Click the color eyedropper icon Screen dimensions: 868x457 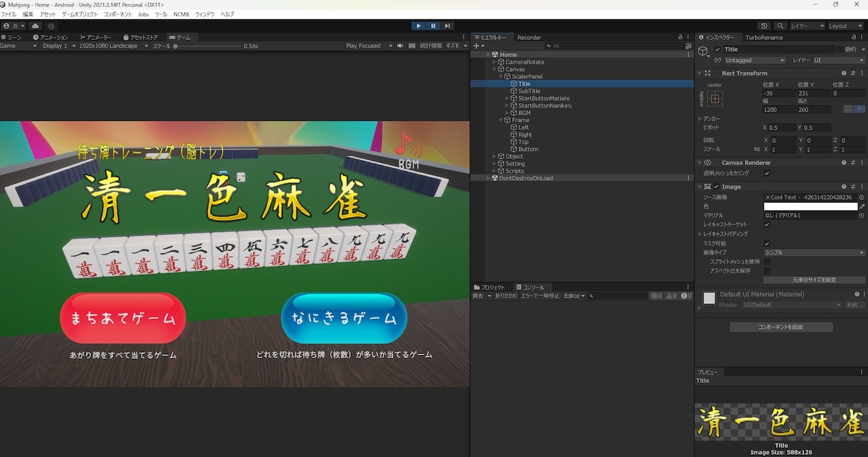tap(862, 206)
